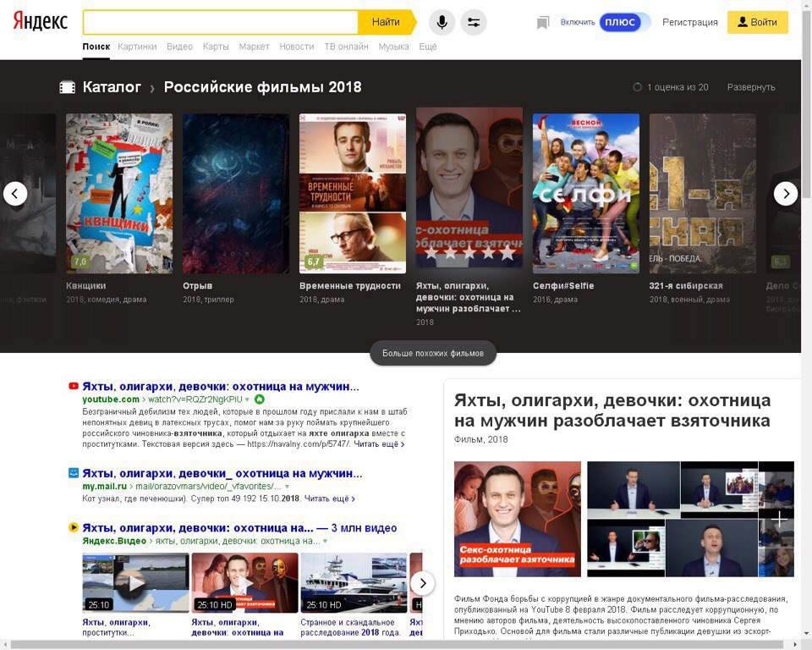Open the '3 млн видео' result title
This screenshot has width=812, height=650.
(x=239, y=528)
